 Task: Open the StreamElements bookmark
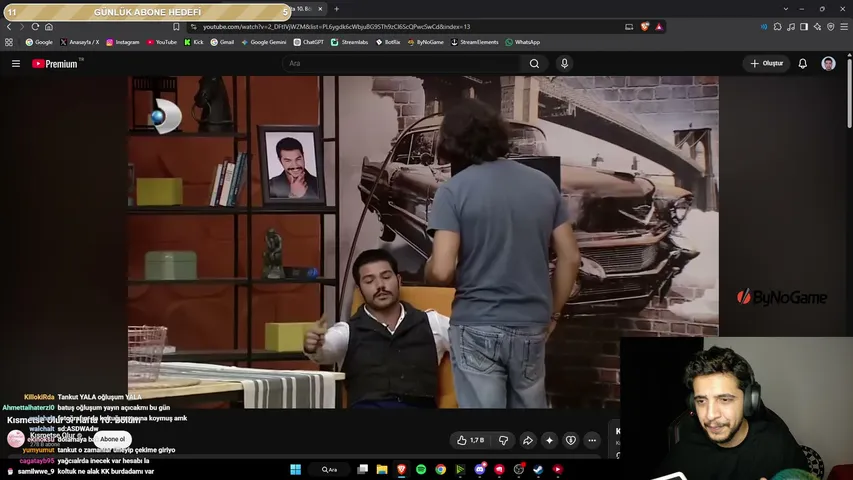(x=474, y=42)
